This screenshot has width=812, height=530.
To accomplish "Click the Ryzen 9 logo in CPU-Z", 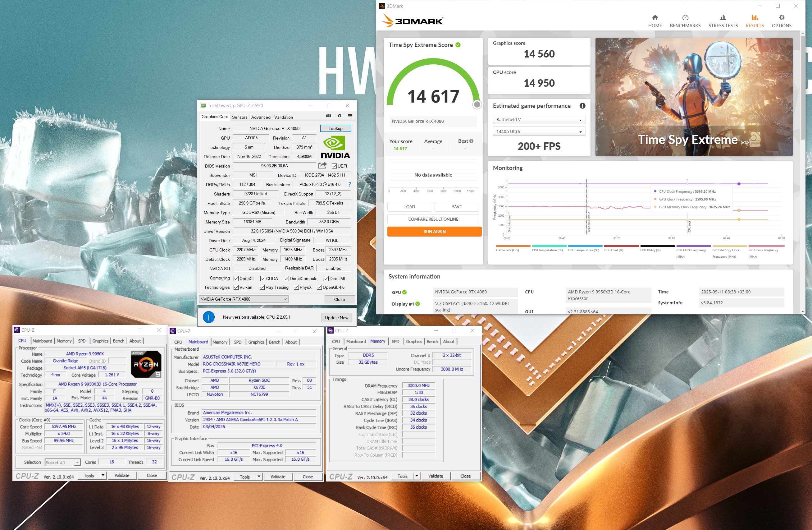I will point(146,364).
